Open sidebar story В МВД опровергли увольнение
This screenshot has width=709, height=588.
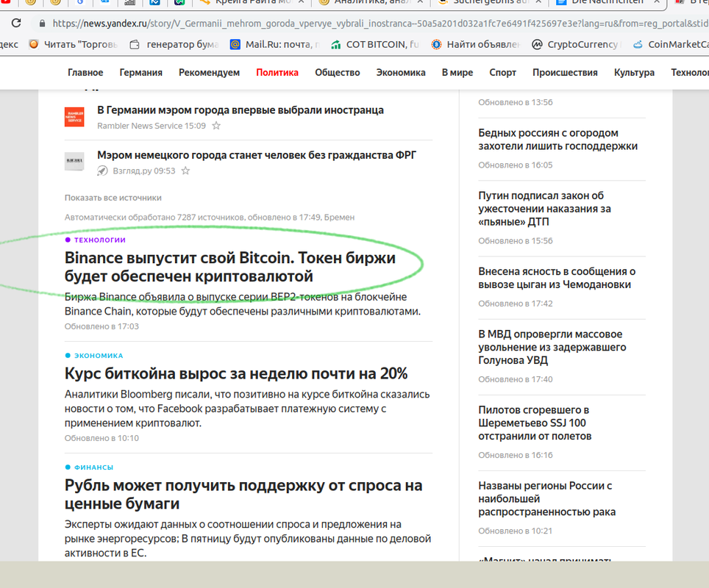coord(552,347)
